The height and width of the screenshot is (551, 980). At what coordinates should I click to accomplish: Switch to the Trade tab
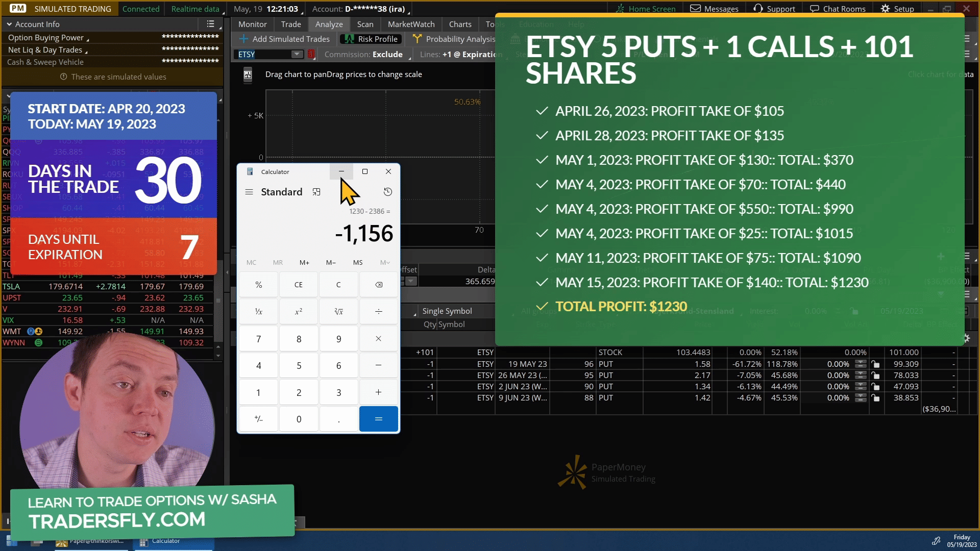click(x=291, y=24)
